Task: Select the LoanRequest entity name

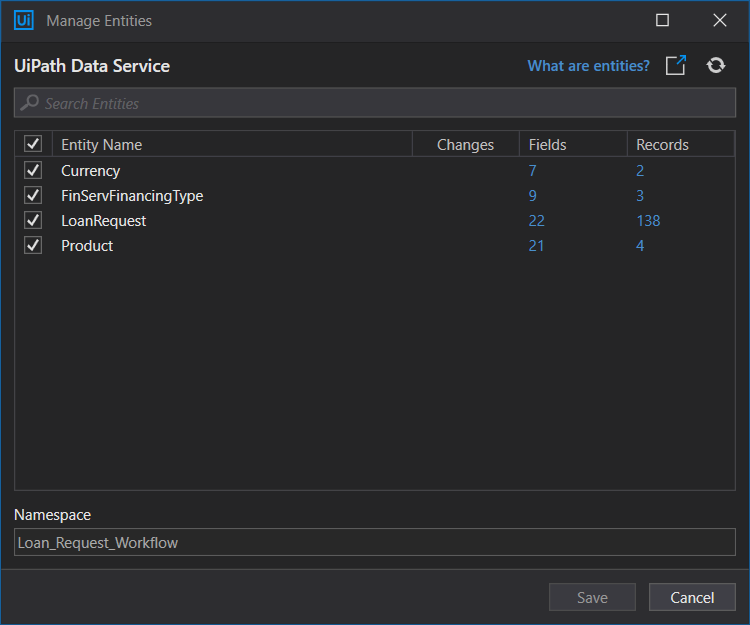Action: tap(103, 221)
